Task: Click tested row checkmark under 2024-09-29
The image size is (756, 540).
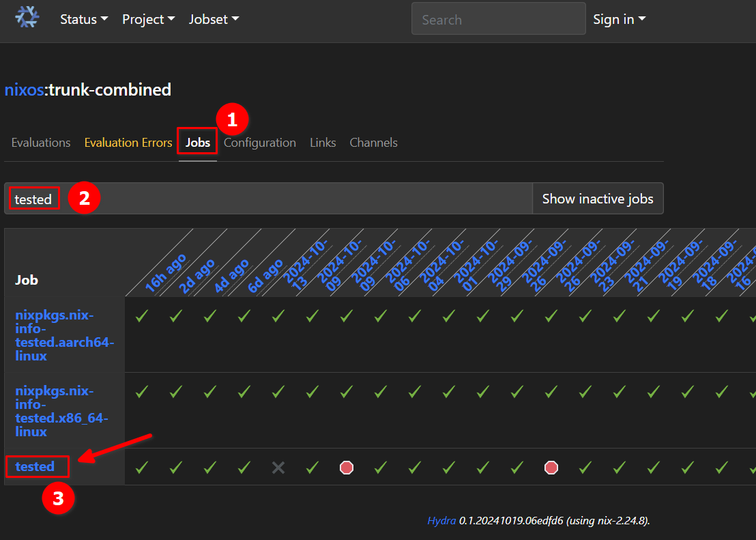Action: [x=483, y=467]
